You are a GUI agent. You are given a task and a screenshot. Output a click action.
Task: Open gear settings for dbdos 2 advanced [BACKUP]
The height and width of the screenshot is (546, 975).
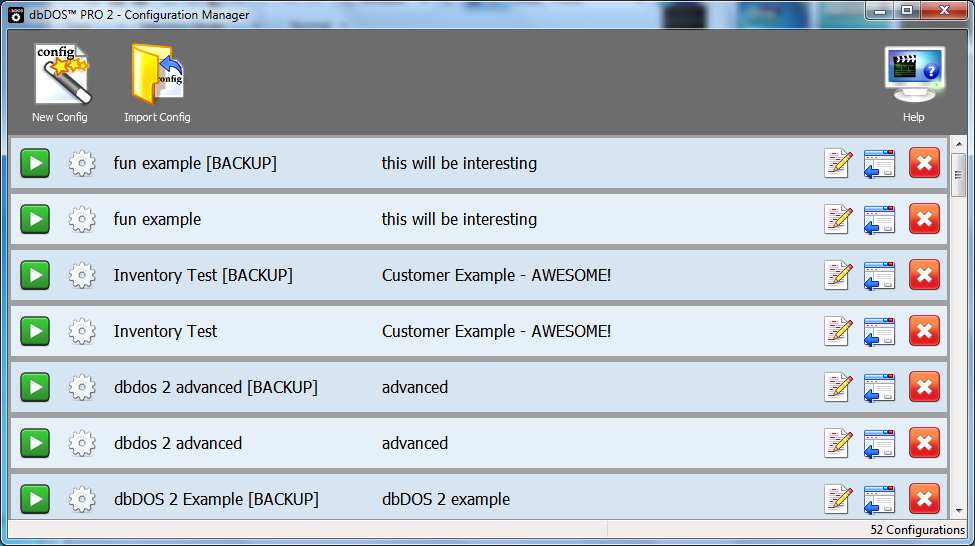pos(82,387)
